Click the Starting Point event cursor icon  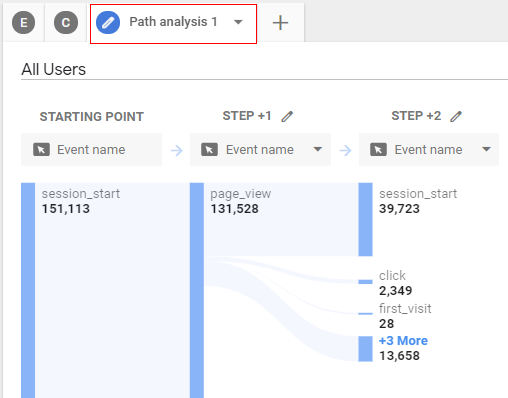click(x=41, y=150)
